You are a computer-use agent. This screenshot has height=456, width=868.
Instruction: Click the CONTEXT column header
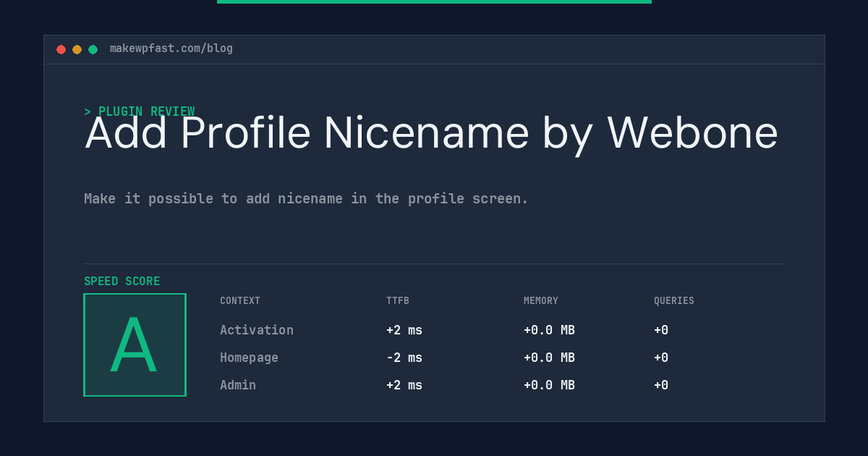(240, 301)
